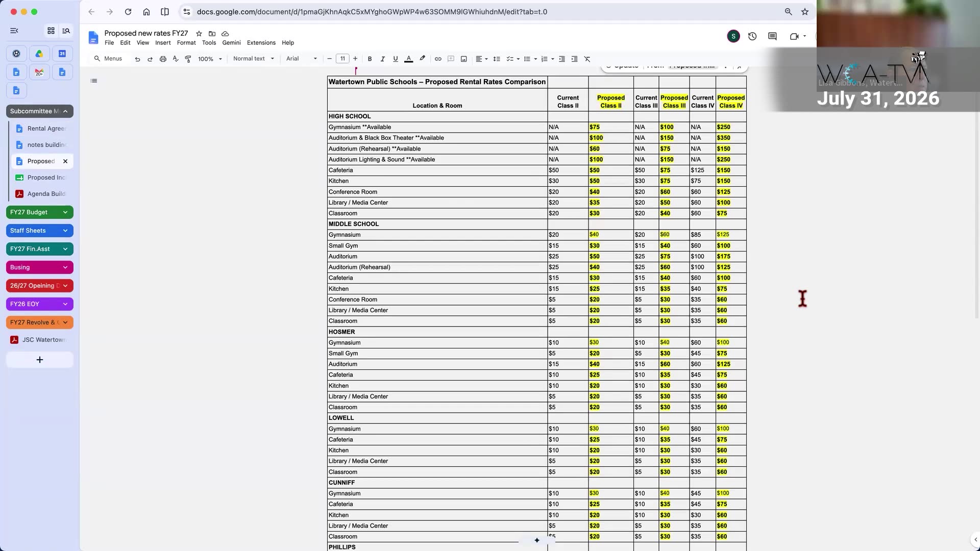This screenshot has height=551, width=980.
Task: Open the Extensions menu
Action: click(x=261, y=43)
